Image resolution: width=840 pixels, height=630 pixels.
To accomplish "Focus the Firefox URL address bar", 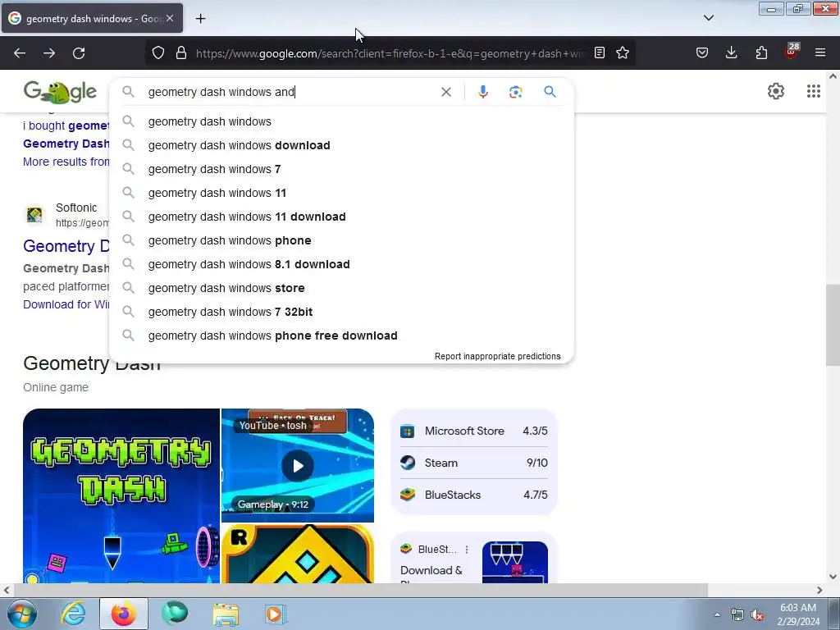I will point(390,53).
